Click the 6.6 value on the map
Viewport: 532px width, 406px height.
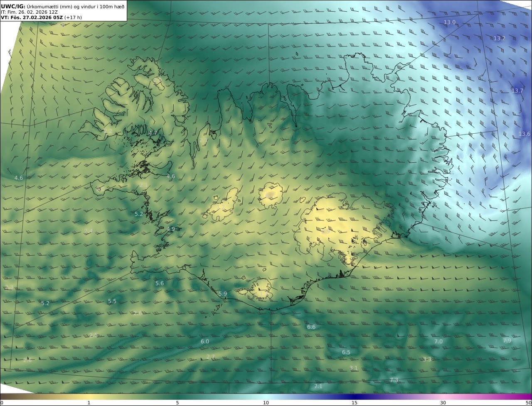[x=311, y=327]
